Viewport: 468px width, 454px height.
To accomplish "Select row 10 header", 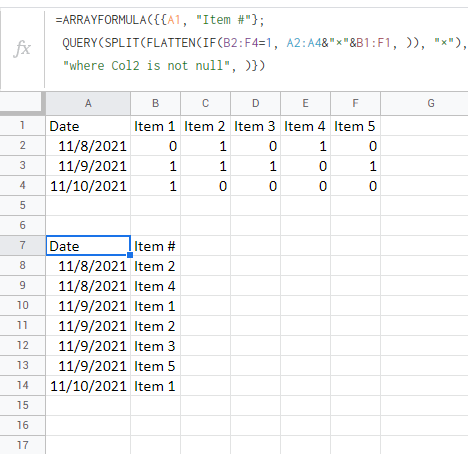I will pos(22,306).
